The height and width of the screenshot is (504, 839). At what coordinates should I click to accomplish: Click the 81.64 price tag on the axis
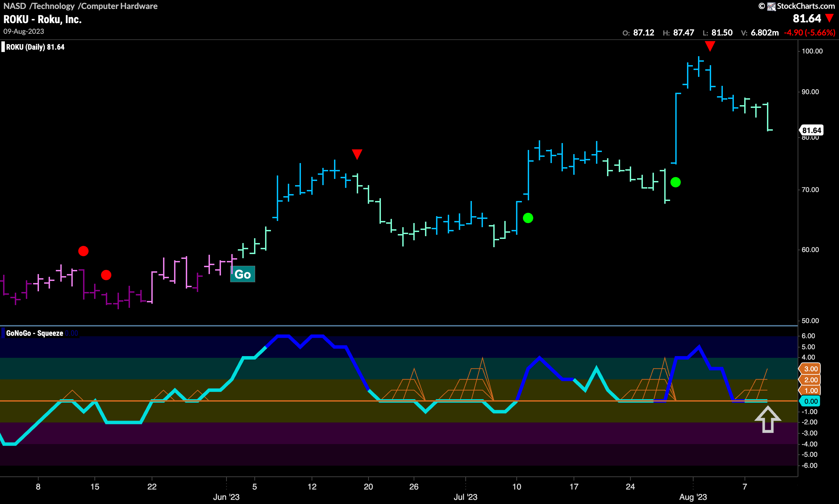(x=811, y=130)
